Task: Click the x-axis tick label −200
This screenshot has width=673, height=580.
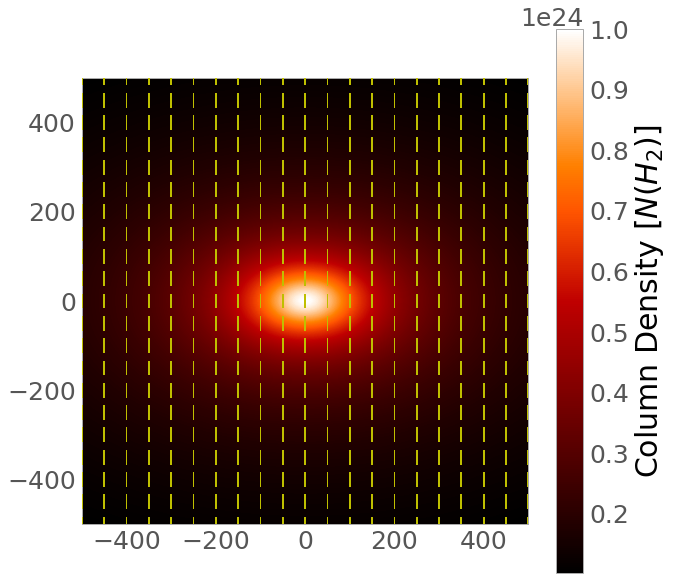Action: (216, 541)
